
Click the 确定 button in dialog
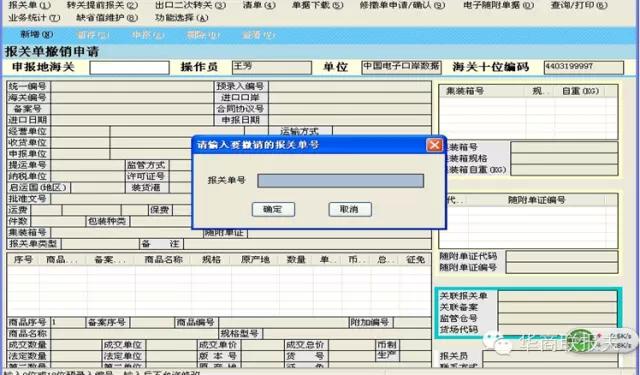[273, 209]
